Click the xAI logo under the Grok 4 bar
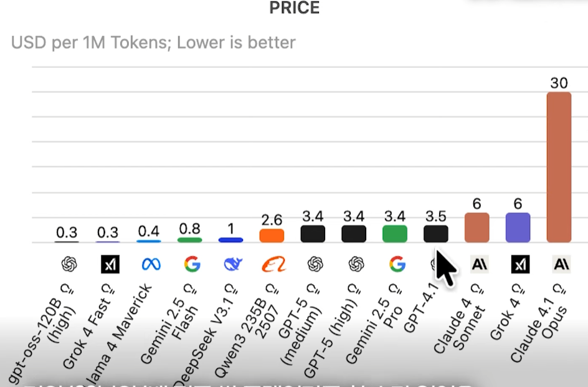The height and width of the screenshot is (387, 588). 520,265
